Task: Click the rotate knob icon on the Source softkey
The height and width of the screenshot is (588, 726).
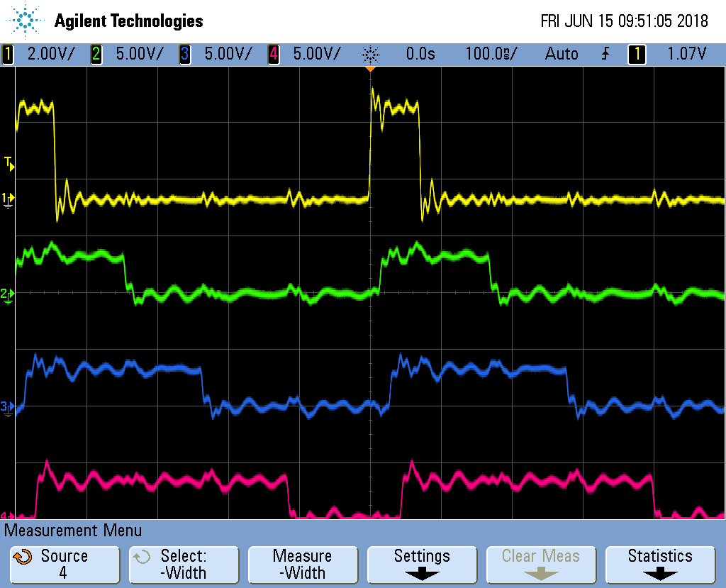Action: click(x=25, y=557)
